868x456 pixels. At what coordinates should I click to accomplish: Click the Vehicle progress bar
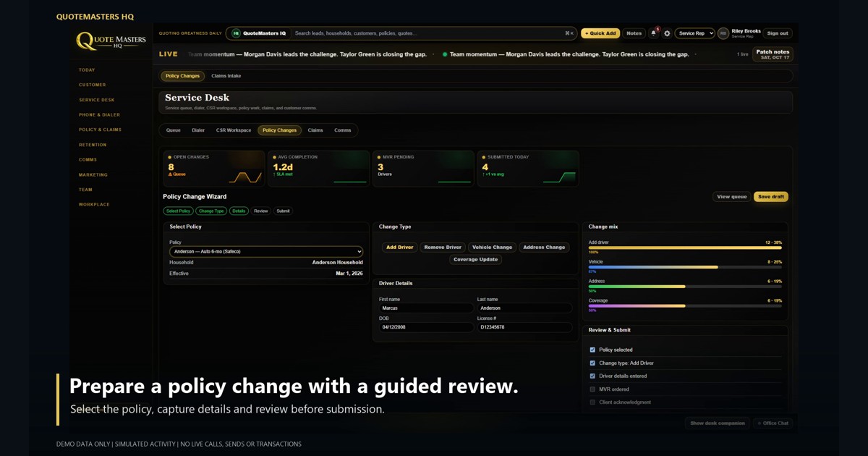pyautogui.click(x=685, y=267)
